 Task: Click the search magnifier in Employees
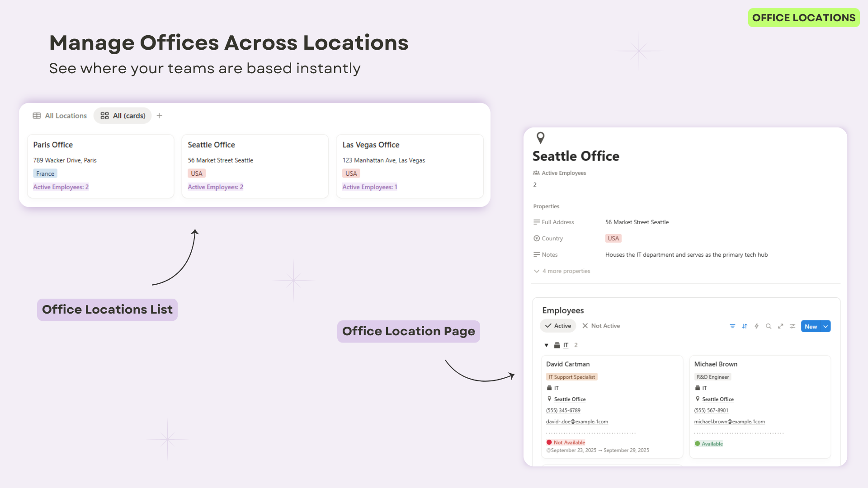coord(769,326)
